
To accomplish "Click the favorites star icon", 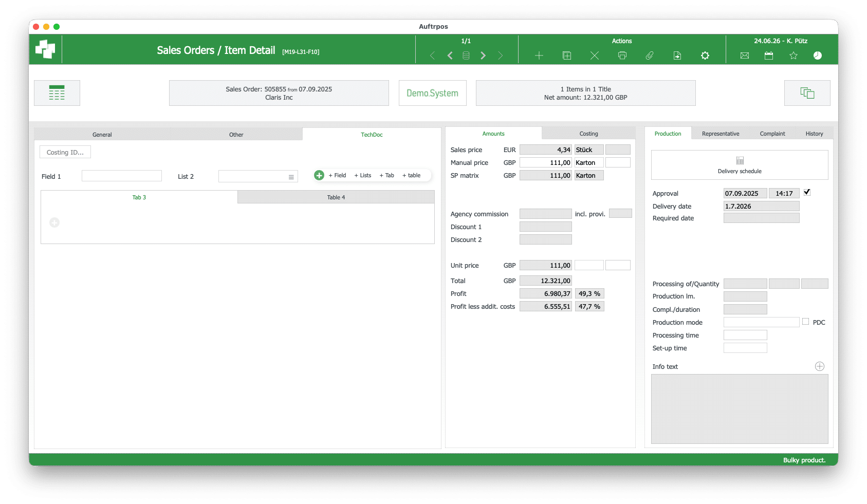I will point(794,55).
